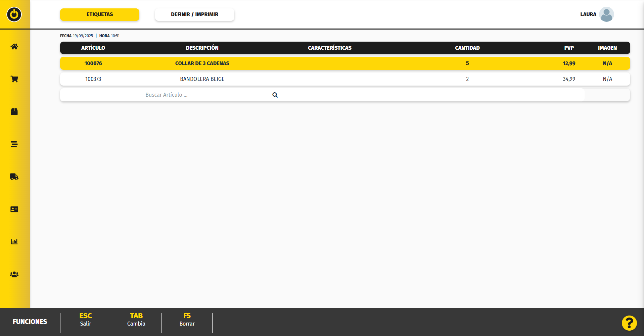Open the stacked lines list icon

(x=14, y=144)
